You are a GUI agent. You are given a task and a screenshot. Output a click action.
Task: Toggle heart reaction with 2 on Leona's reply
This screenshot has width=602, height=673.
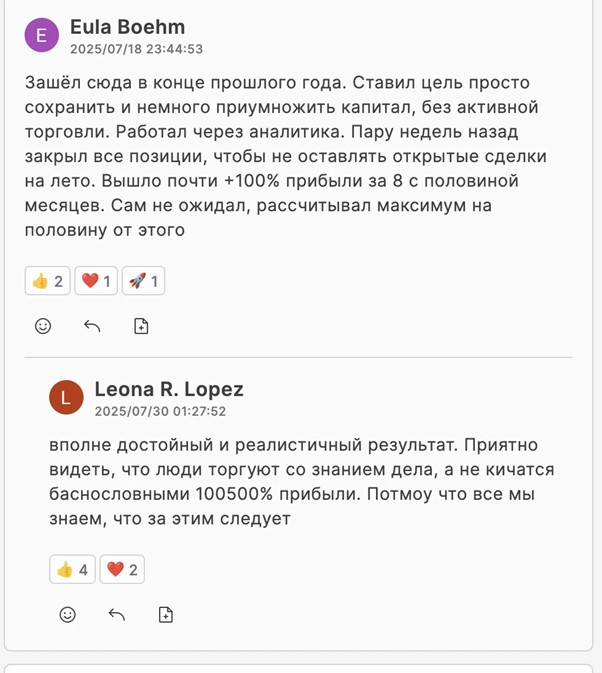122,569
